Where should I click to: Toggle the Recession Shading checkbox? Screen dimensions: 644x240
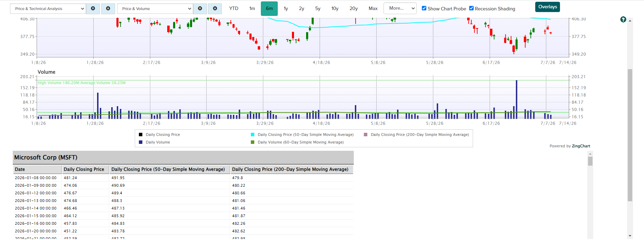pyautogui.click(x=471, y=8)
